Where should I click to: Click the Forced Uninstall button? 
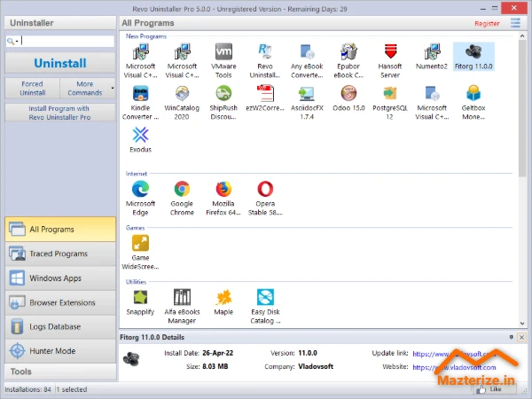tap(33, 88)
